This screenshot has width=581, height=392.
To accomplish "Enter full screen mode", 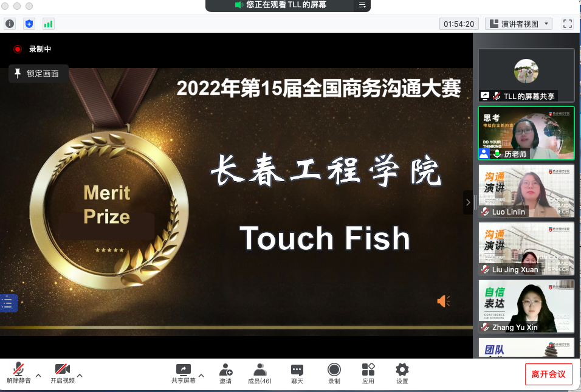I will click(568, 24).
